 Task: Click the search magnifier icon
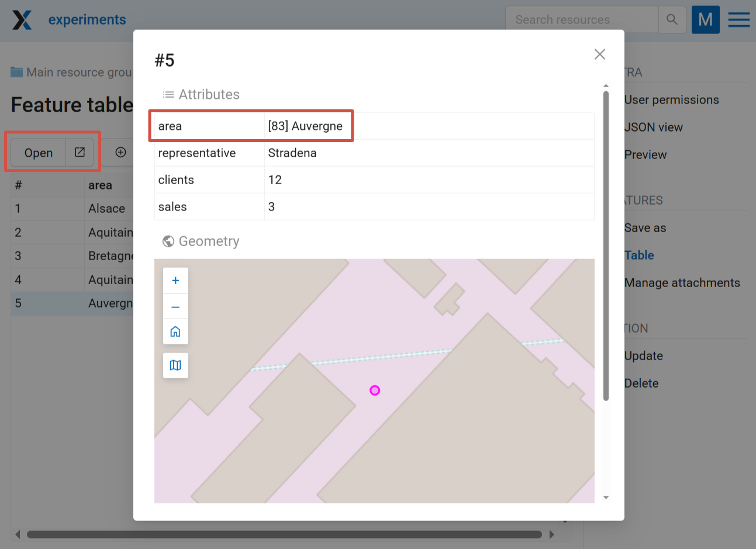click(x=672, y=20)
